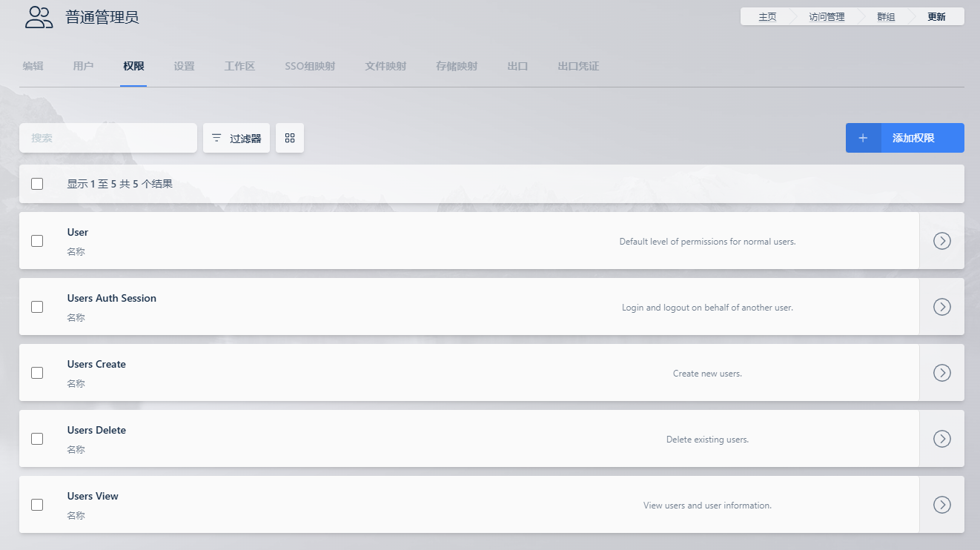
Task: Tick the Users Auth Session checkbox
Action: (x=37, y=307)
